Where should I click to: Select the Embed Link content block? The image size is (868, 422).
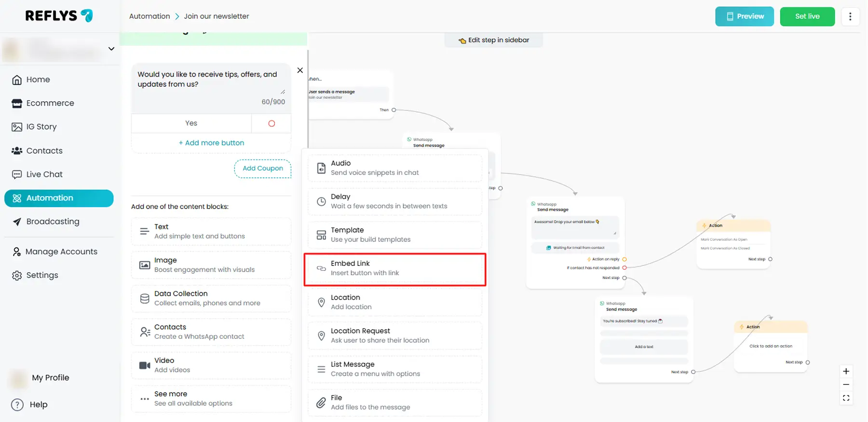[394, 268]
